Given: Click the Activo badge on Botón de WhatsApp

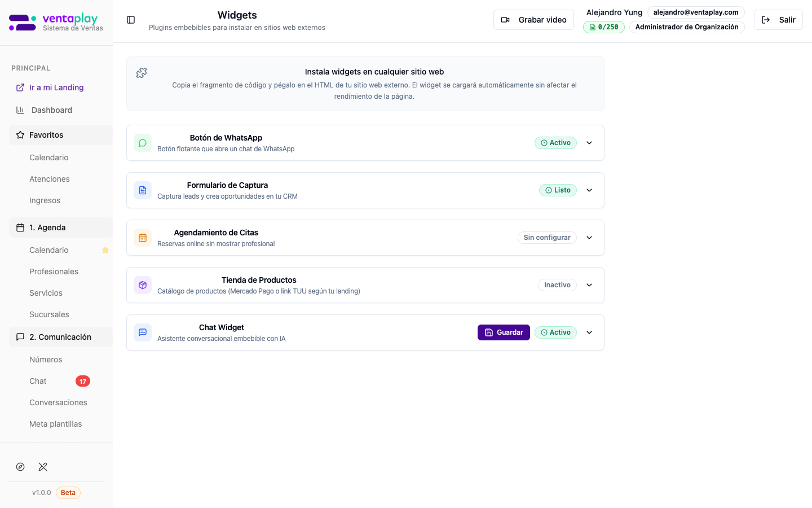Looking at the screenshot, I should click(x=555, y=143).
